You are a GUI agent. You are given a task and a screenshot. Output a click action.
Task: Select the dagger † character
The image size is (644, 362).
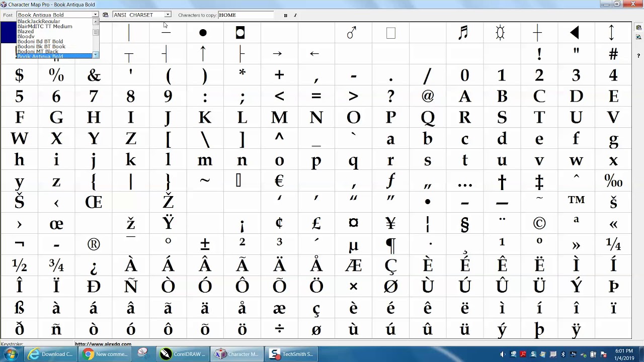(x=502, y=182)
